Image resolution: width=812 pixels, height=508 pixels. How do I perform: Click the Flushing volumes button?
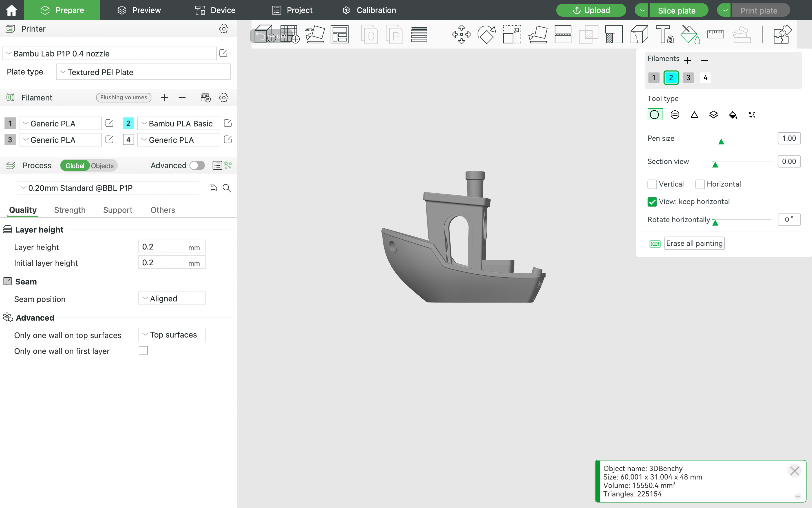coord(123,97)
